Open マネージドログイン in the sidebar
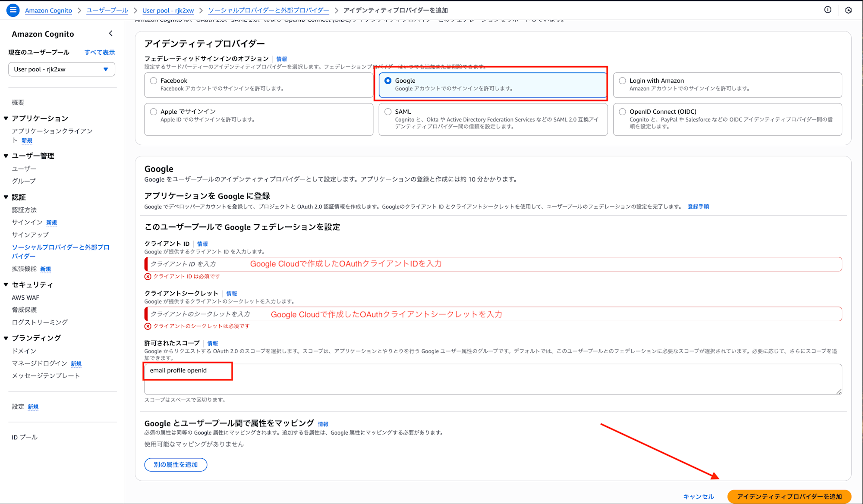The height and width of the screenshot is (504, 863). (39, 363)
